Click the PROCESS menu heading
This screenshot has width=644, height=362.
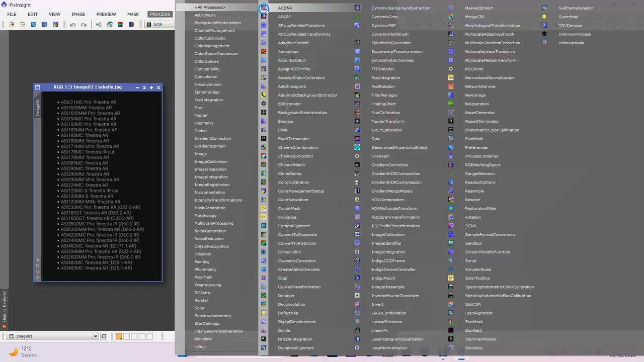(x=160, y=14)
